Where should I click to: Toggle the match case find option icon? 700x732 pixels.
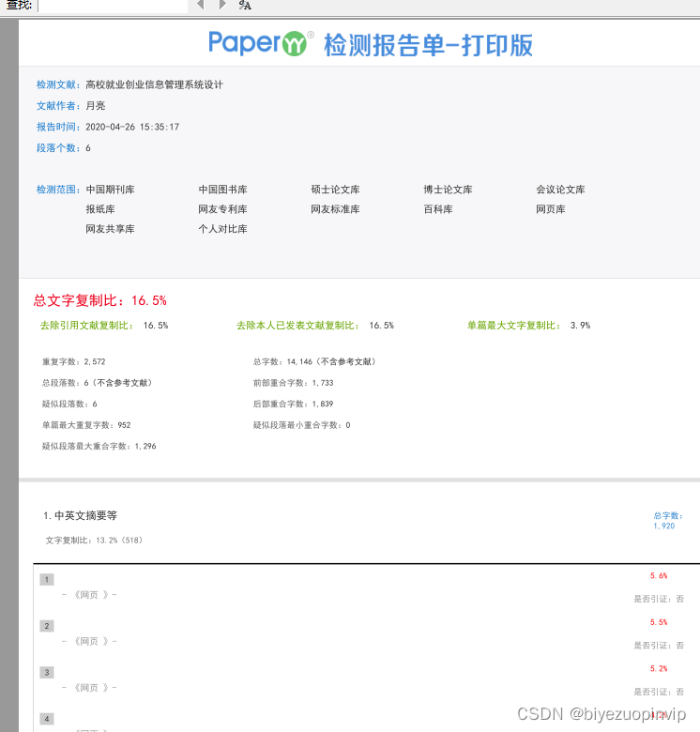pyautogui.click(x=245, y=5)
